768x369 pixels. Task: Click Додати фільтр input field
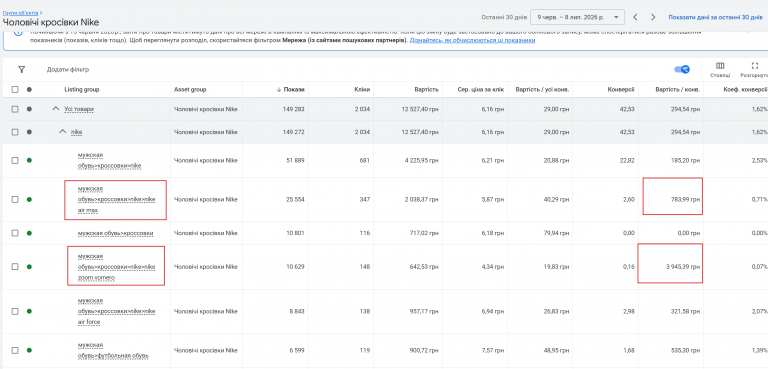click(68, 70)
